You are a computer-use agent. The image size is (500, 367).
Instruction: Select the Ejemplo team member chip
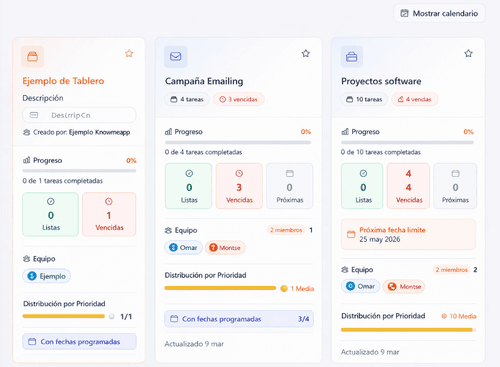[47, 276]
